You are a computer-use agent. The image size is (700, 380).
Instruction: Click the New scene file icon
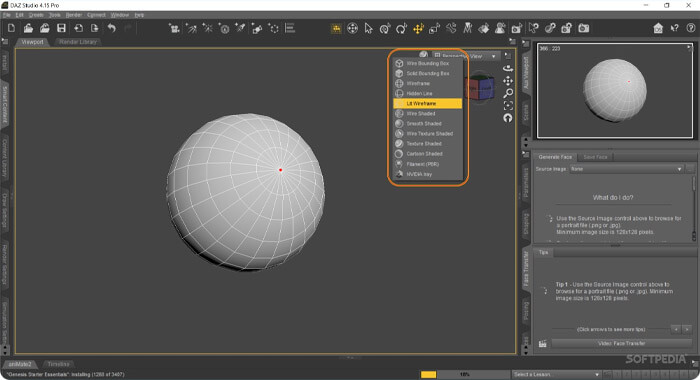point(12,28)
